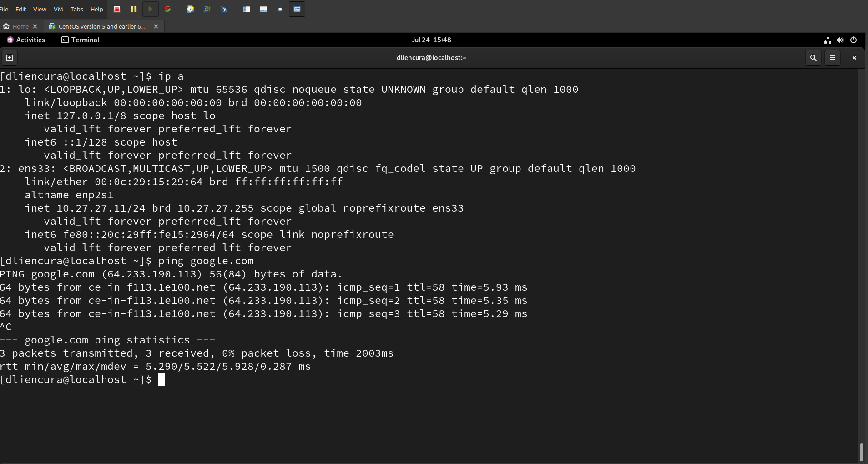The height and width of the screenshot is (464, 868).
Task: Open the terminal hamburger menu
Action: point(833,58)
